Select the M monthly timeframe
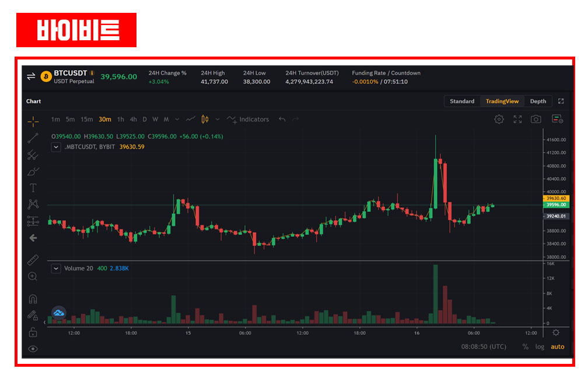Image resolution: width=588 pixels, height=379 pixels. [166, 119]
